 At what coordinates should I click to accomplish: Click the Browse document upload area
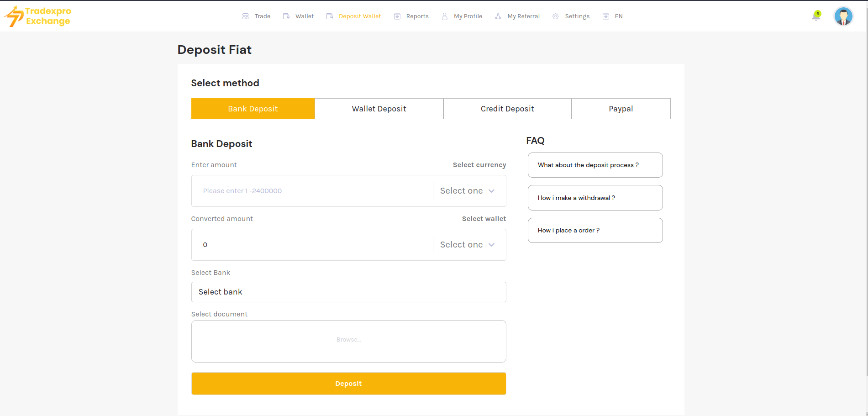coord(348,341)
